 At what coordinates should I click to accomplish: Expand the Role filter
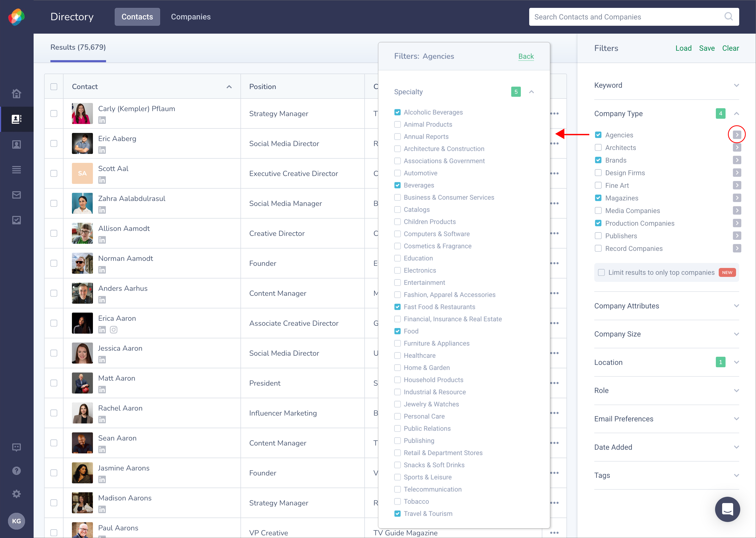pos(736,391)
